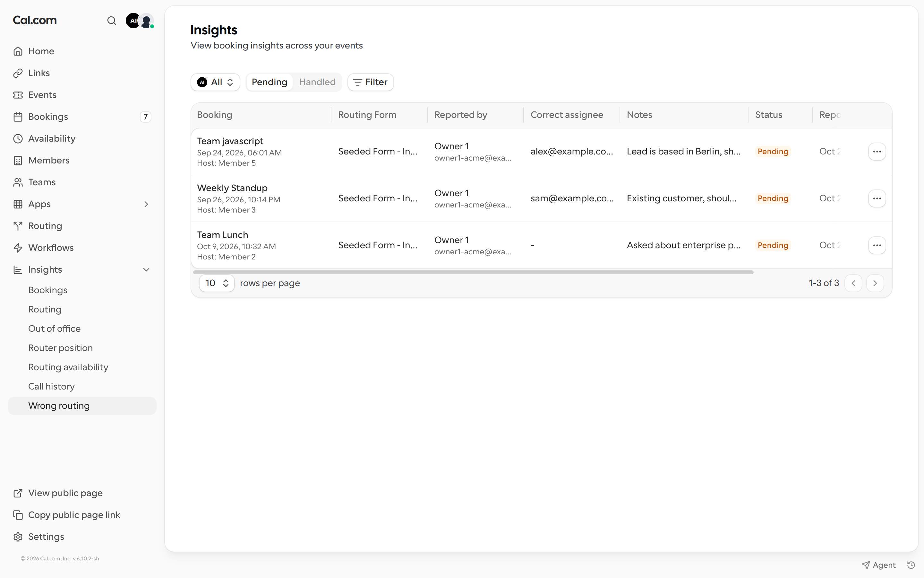This screenshot has width=924, height=578.
Task: Click the table horizontal scrollbar
Action: point(473,272)
